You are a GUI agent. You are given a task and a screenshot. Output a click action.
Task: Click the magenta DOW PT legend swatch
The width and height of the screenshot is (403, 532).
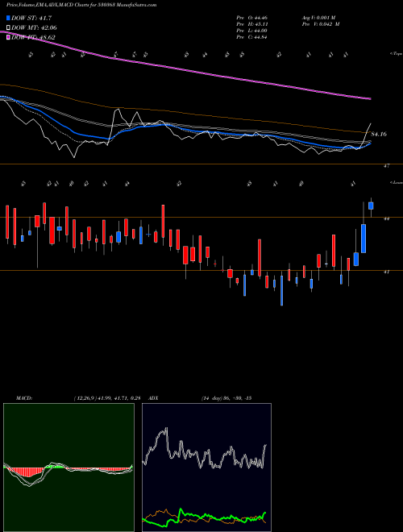pos(9,38)
